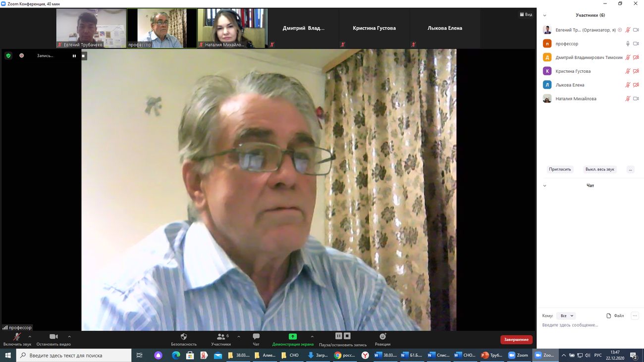The image size is (644, 362).
Task: Open Реакции reactions emoji icon
Action: click(382, 337)
